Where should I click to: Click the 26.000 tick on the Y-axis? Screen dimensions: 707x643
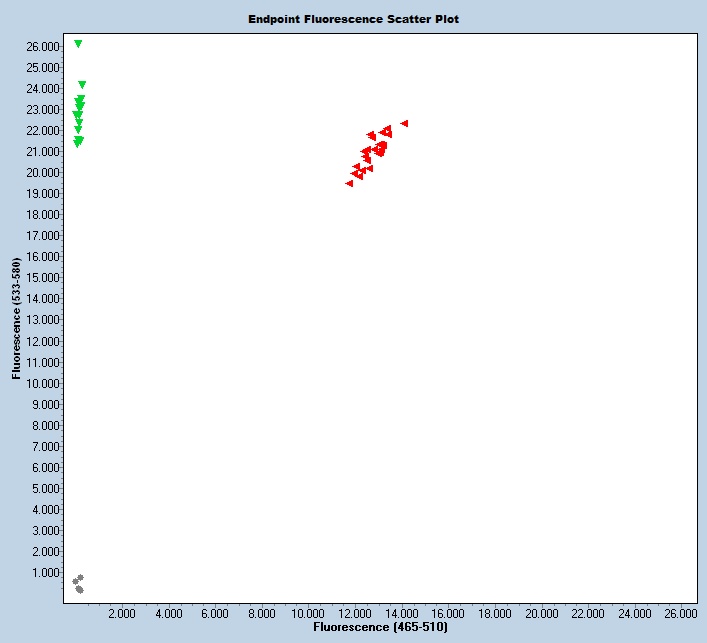42,46
